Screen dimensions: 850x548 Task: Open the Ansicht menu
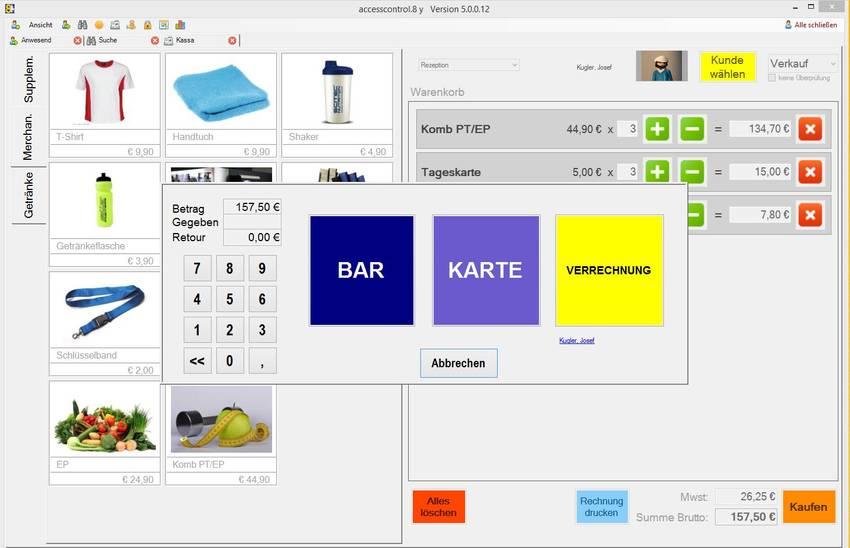(x=41, y=25)
